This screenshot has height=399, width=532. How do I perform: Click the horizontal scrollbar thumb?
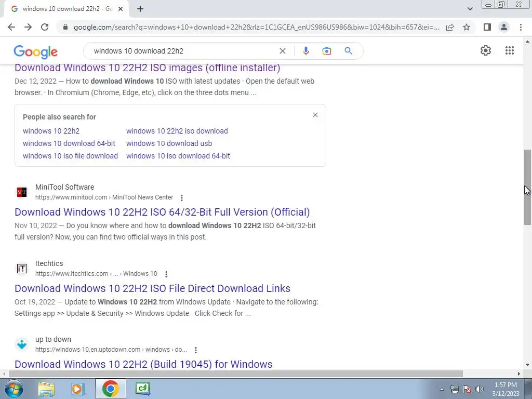(235, 374)
